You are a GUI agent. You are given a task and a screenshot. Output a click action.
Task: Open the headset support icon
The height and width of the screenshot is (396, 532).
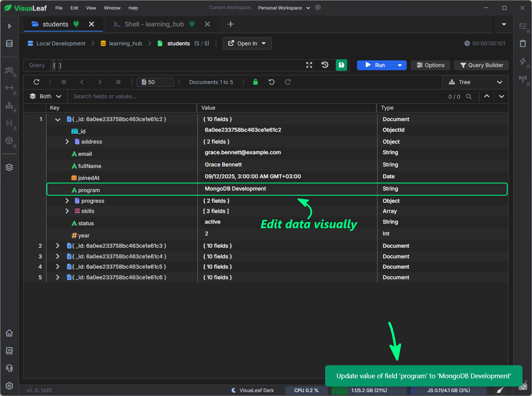pos(9,368)
